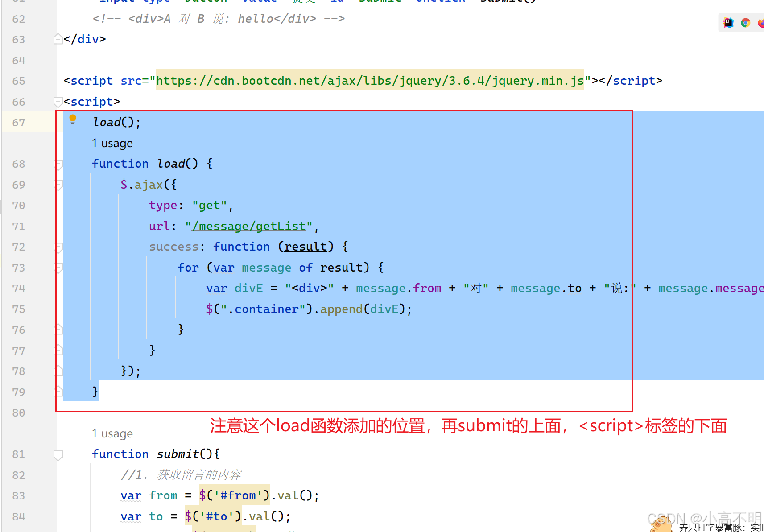
Task: Collapse the success callback fold marker at line 72
Action: coord(58,247)
